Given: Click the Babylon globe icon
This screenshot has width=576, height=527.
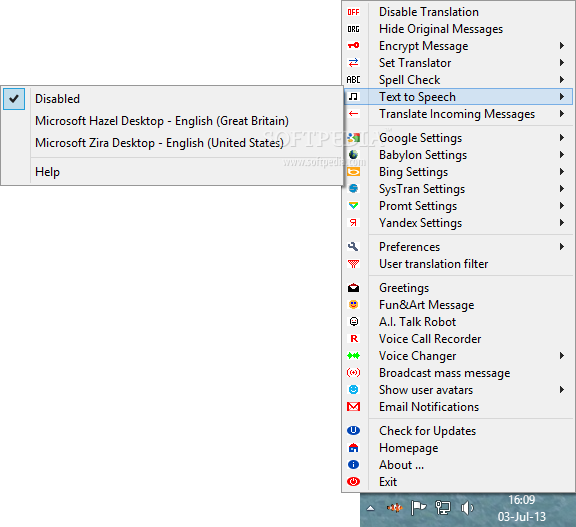Looking at the screenshot, I should (x=353, y=155).
